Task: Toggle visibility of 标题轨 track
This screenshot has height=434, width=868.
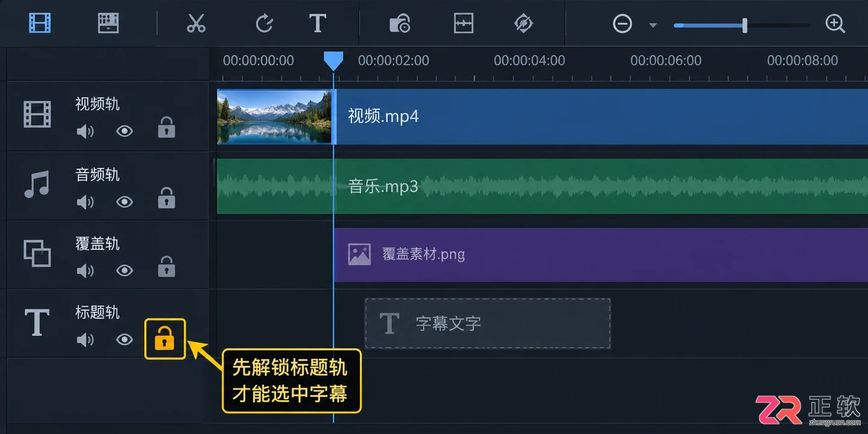Action: 124,340
